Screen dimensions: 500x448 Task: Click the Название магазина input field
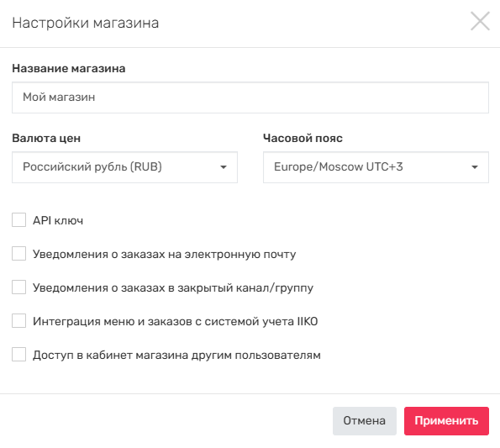[250, 98]
